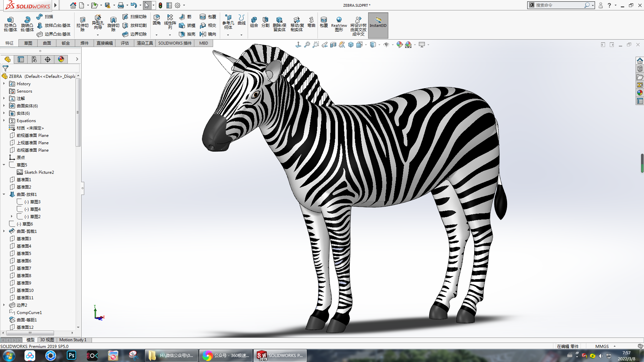Screen dimensions: 644x362
Task: Open the Appearances task pane icon
Action: (640, 93)
